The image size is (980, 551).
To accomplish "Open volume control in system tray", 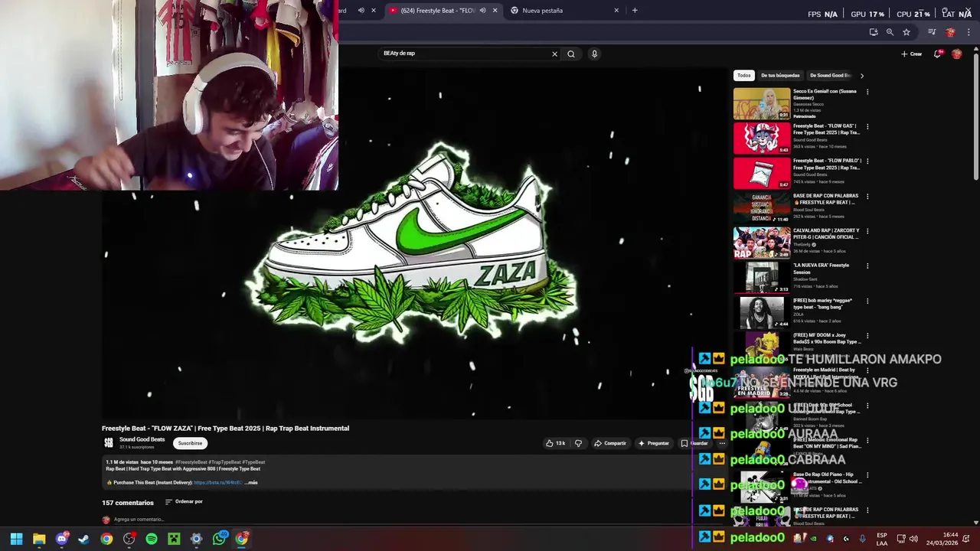I will click(x=913, y=539).
